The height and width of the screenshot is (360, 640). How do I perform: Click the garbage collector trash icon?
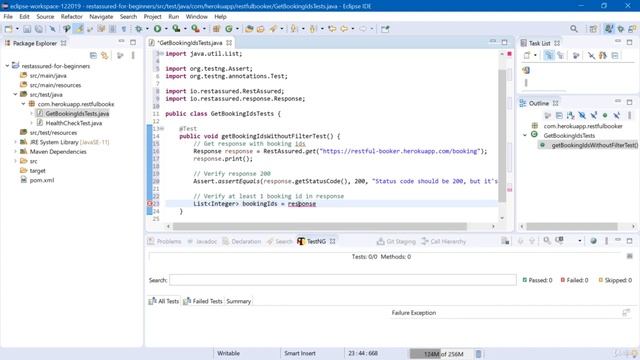(479, 353)
